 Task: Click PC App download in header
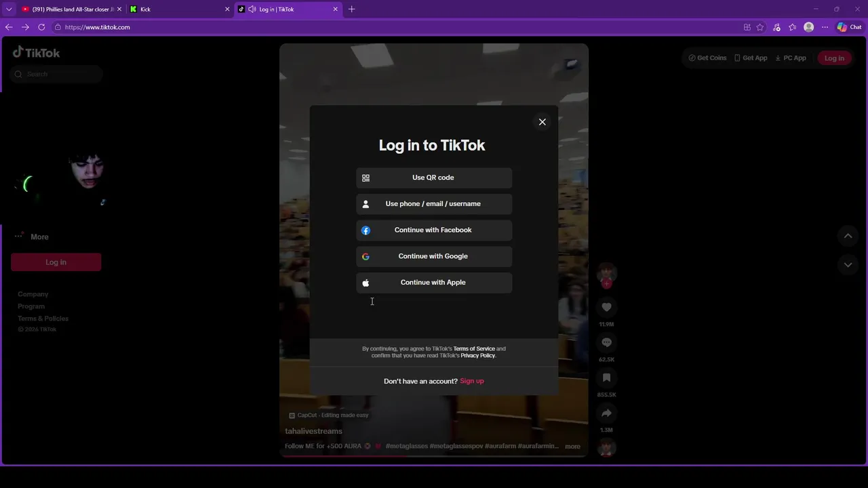[791, 58]
